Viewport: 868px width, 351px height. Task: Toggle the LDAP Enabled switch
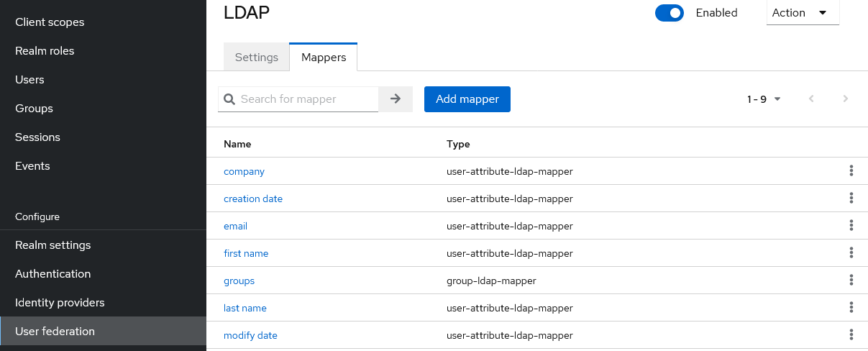click(670, 13)
